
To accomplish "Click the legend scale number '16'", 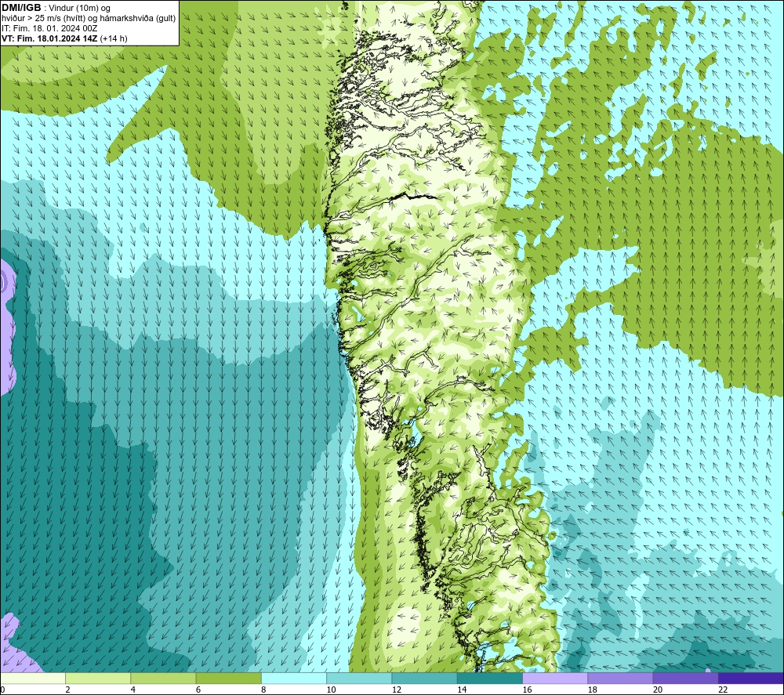I will (527, 690).
